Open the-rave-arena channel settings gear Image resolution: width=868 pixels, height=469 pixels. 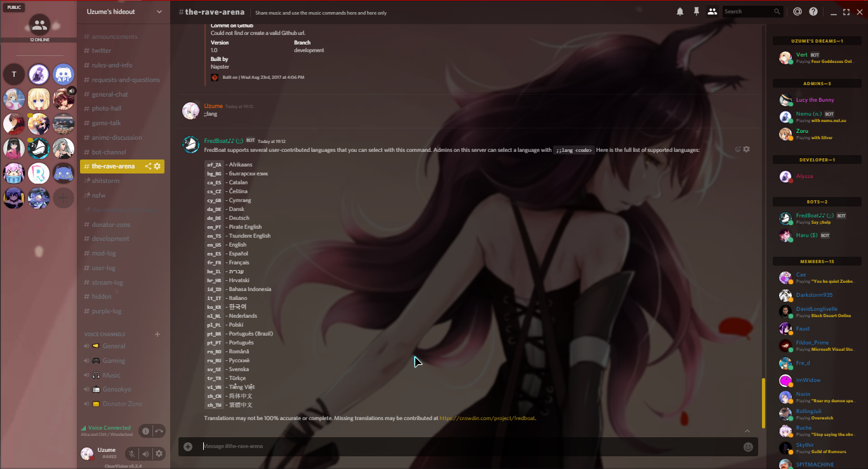[157, 167]
